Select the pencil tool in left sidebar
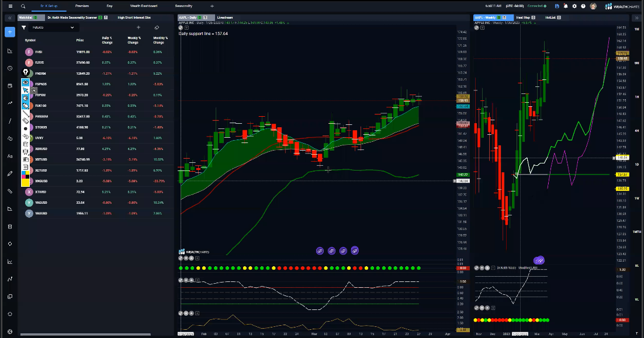This screenshot has height=338, width=644. click(10, 173)
